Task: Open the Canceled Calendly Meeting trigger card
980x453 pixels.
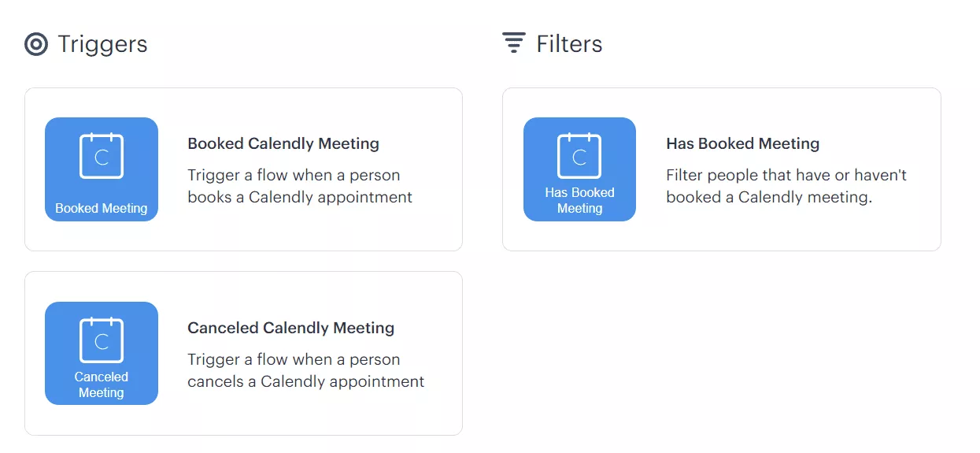Action: pyautogui.click(x=243, y=353)
